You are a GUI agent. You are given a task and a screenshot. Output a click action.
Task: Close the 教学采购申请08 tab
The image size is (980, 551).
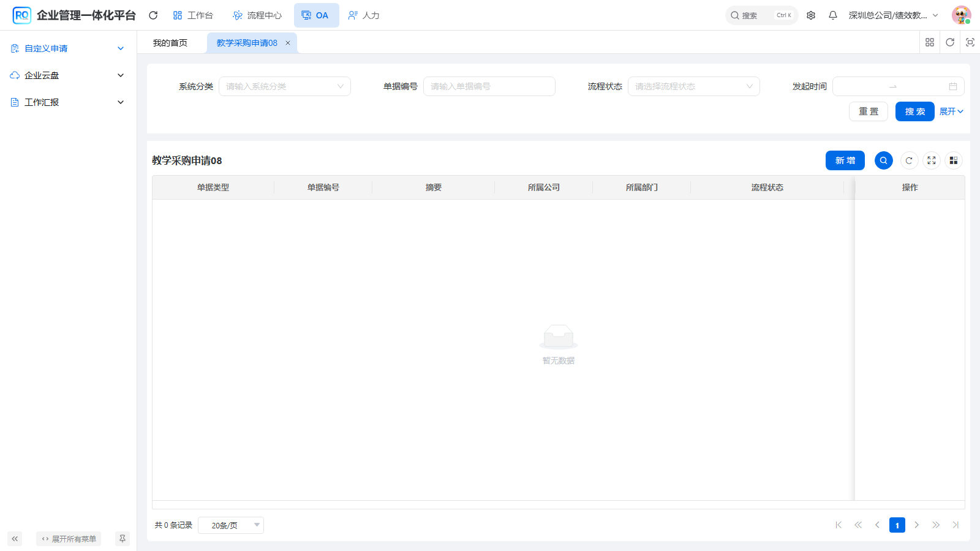pos(288,43)
